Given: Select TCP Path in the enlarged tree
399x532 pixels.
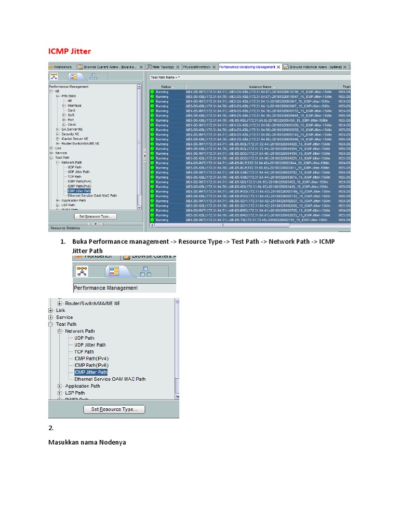Looking at the screenshot, I should click(84, 352).
